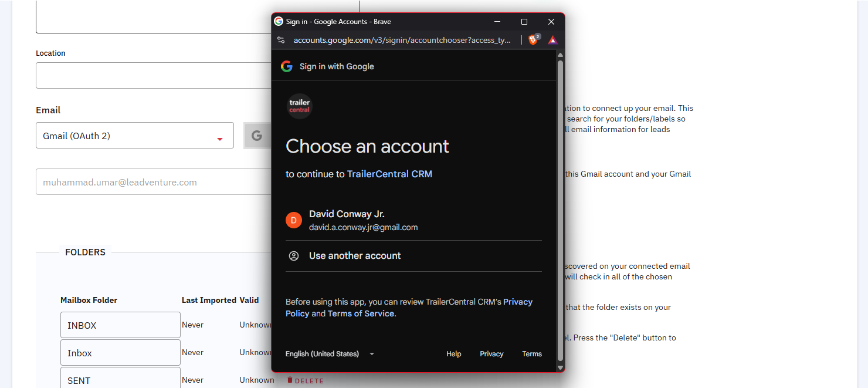
Task: Open the Gmail (OAuth 2) email type dropdown
Action: pyautogui.click(x=135, y=136)
